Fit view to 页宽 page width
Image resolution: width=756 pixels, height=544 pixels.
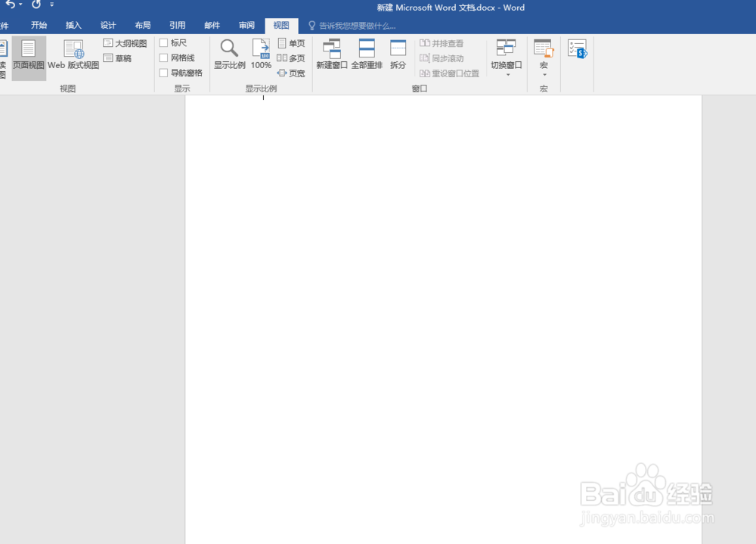tap(291, 73)
